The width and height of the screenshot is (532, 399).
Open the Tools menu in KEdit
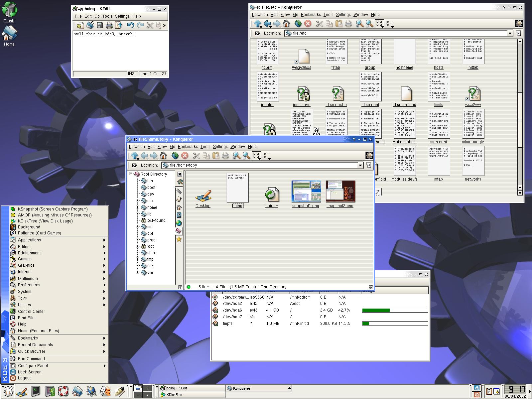107,16
